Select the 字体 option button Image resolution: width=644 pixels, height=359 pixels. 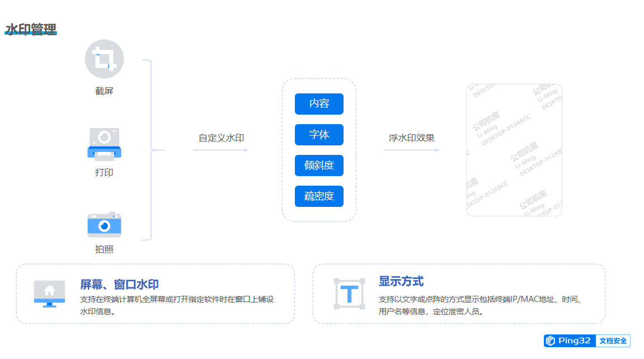point(319,135)
